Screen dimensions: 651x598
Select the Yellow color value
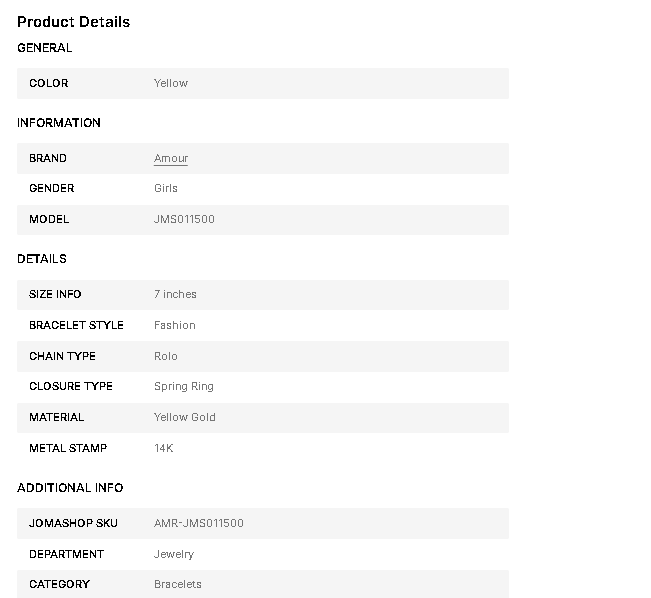pyautogui.click(x=171, y=83)
